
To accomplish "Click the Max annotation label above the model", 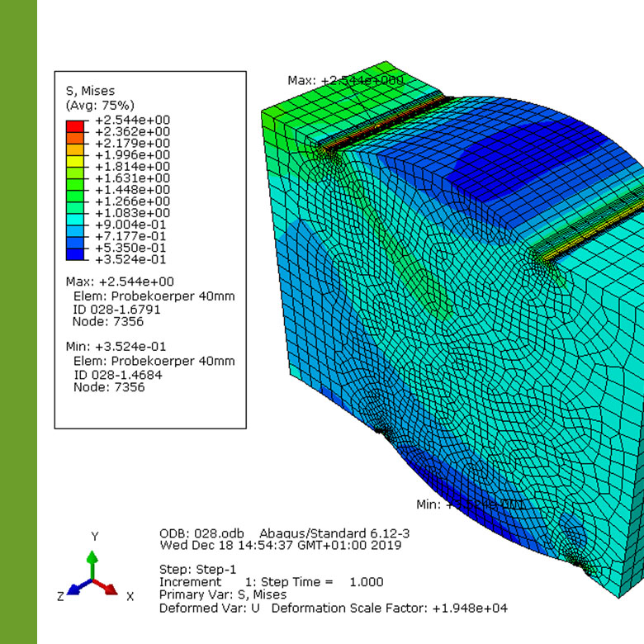I will 345,80.
